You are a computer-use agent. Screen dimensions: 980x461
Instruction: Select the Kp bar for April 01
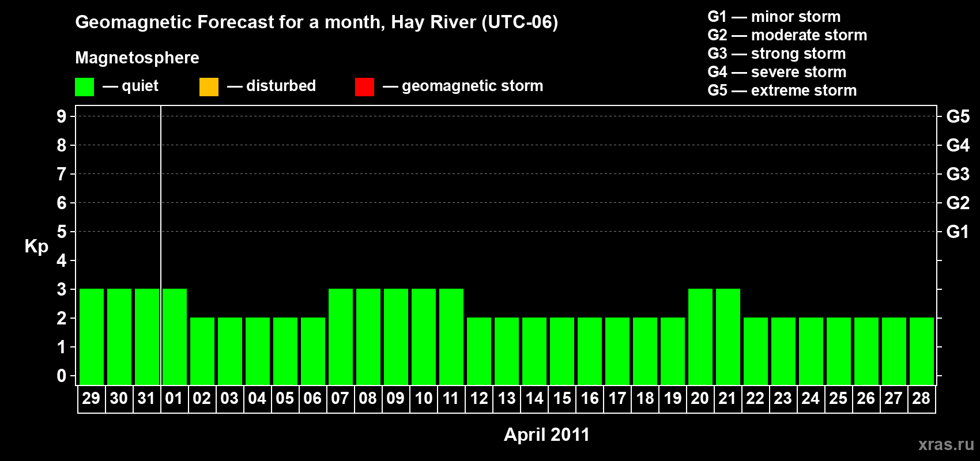click(x=175, y=337)
